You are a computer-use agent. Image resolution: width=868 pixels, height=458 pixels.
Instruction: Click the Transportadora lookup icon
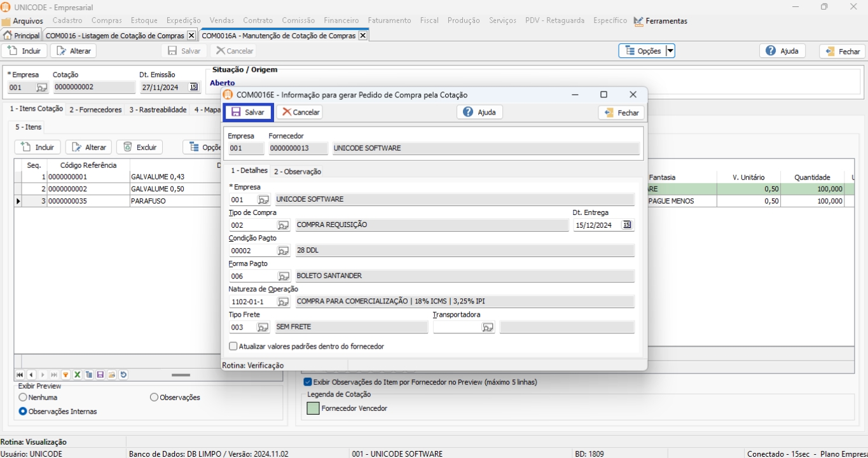coord(488,327)
